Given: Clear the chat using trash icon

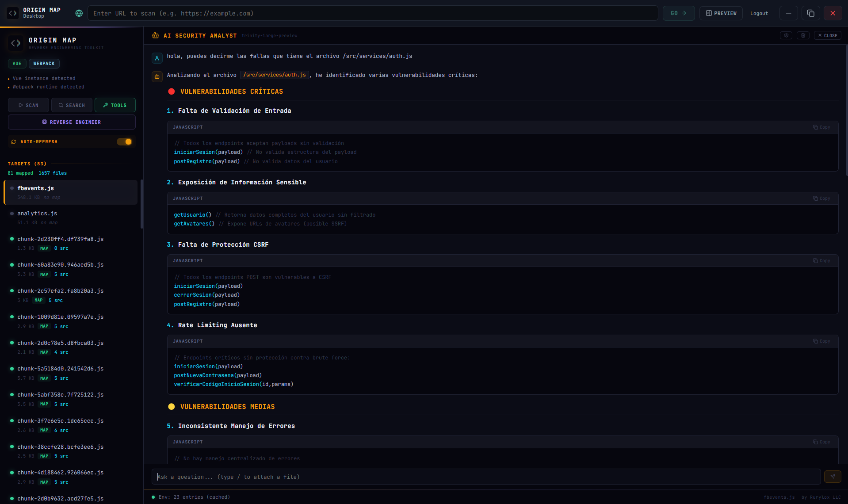Looking at the screenshot, I should pyautogui.click(x=803, y=35).
